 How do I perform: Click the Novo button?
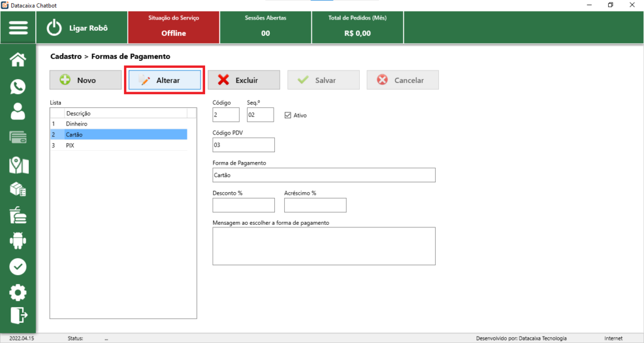click(x=86, y=80)
